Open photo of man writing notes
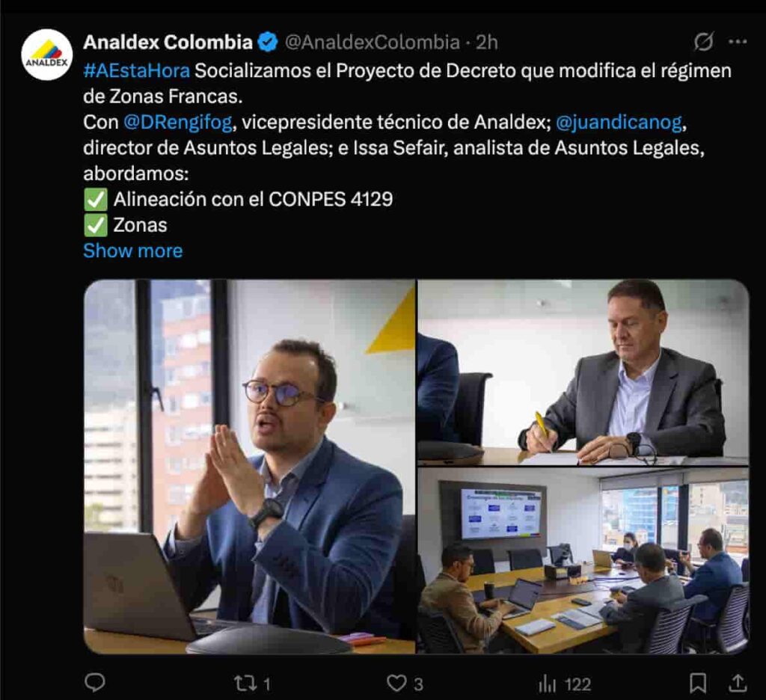766x700 pixels. [583, 372]
